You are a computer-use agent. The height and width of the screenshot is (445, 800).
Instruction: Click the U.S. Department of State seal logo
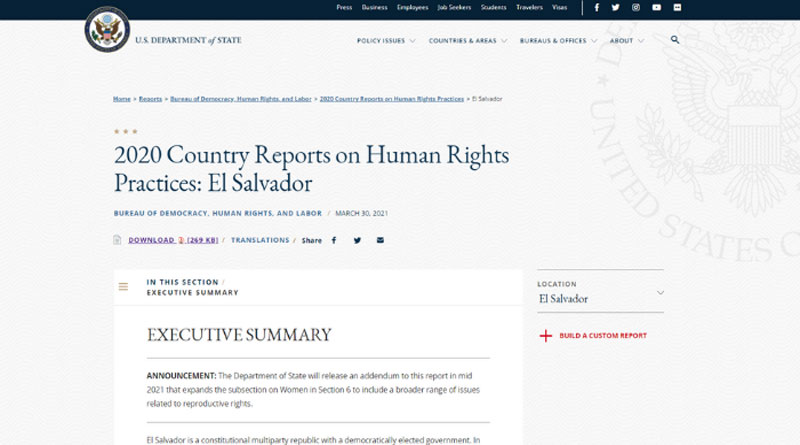[x=107, y=29]
